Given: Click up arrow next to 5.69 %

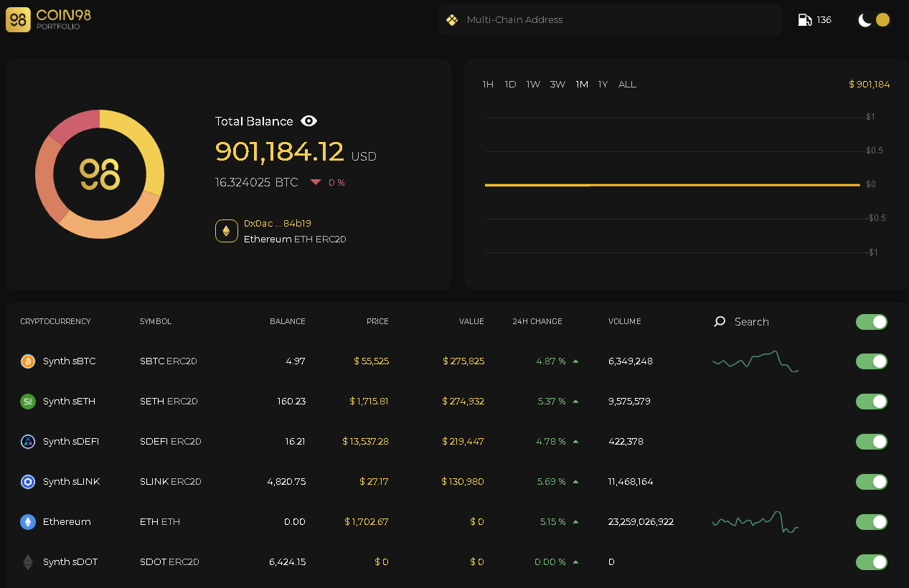Looking at the screenshot, I should 575,482.
